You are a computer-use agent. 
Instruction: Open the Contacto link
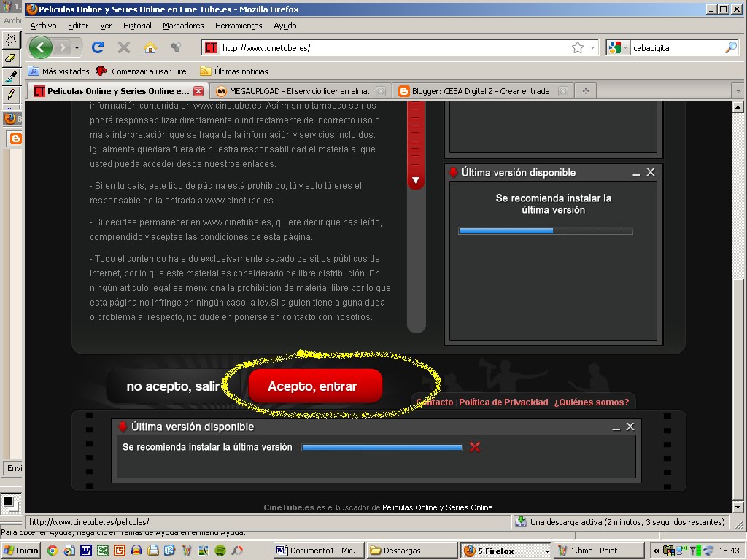coord(435,402)
